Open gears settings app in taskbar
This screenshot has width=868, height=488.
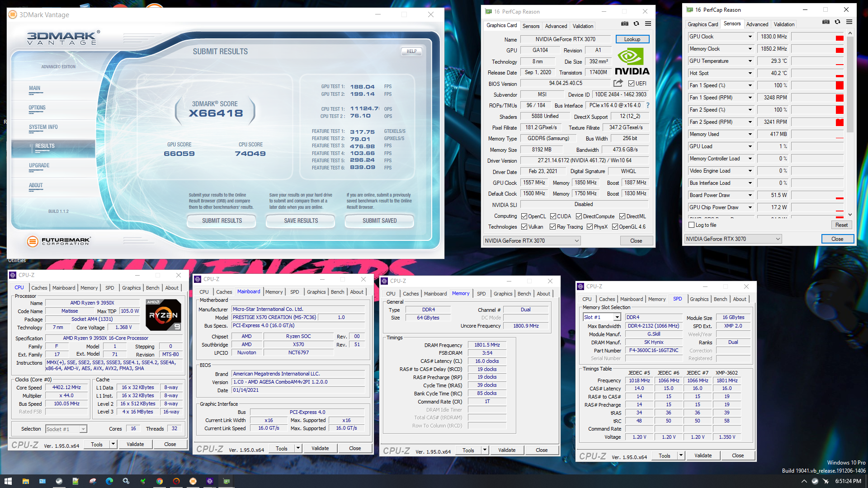point(126,481)
